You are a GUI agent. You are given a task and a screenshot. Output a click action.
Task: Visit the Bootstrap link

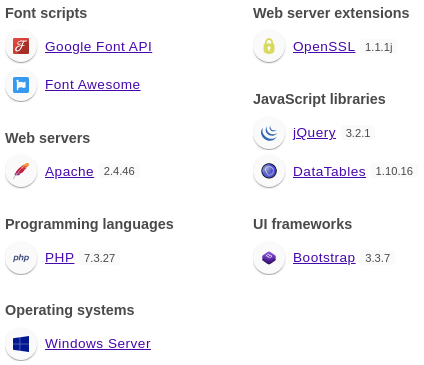click(x=324, y=258)
